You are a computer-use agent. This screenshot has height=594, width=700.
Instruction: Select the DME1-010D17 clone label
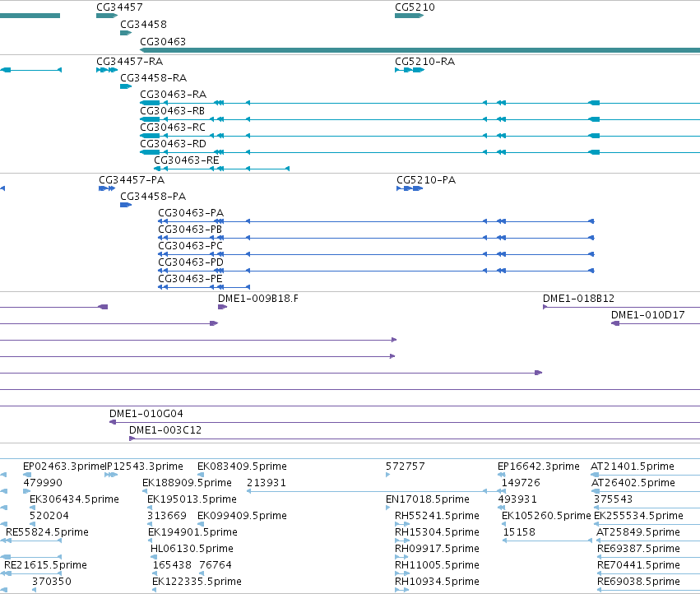[648, 315]
